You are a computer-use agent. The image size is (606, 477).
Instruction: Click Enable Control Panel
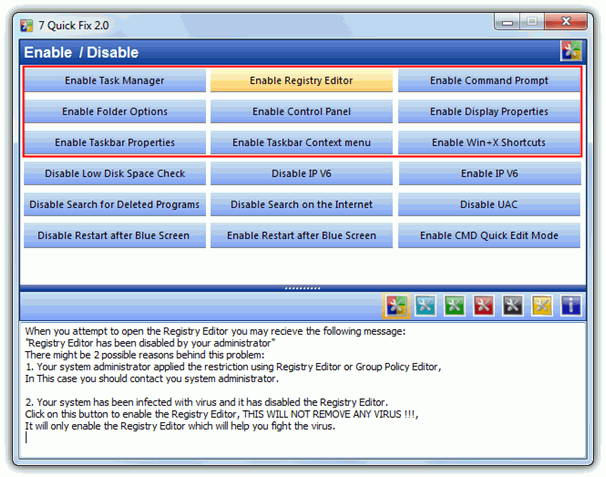pos(301,112)
